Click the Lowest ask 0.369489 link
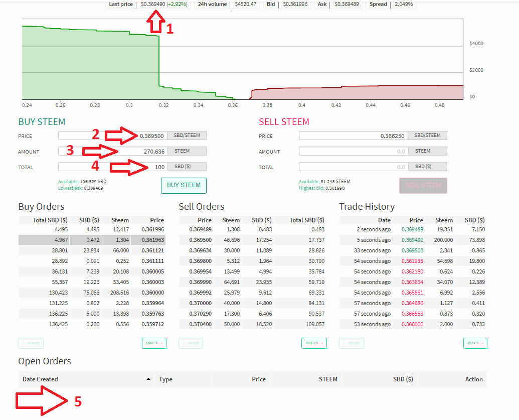The image size is (519, 420). tap(80, 188)
